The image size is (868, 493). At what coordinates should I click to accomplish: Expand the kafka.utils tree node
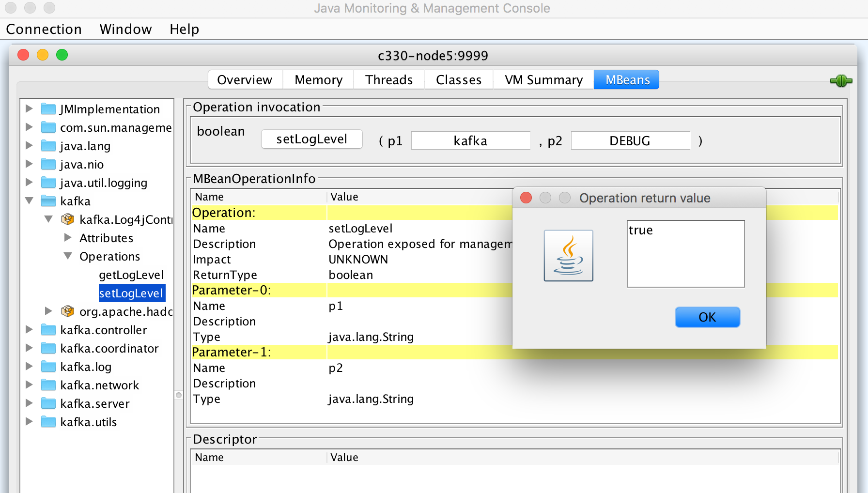tap(29, 422)
